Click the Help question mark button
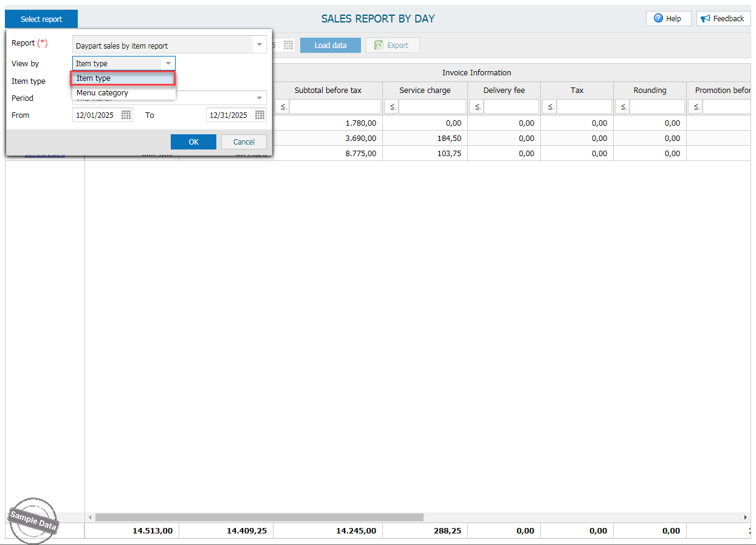The image size is (756, 545). (668, 19)
